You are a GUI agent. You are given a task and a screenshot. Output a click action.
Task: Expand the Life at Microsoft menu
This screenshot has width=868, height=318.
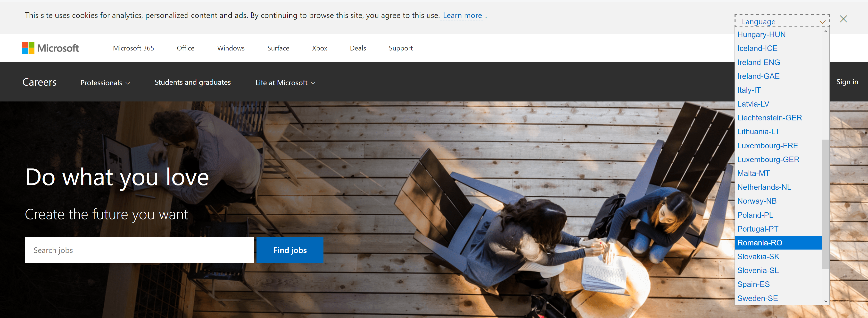(x=285, y=83)
